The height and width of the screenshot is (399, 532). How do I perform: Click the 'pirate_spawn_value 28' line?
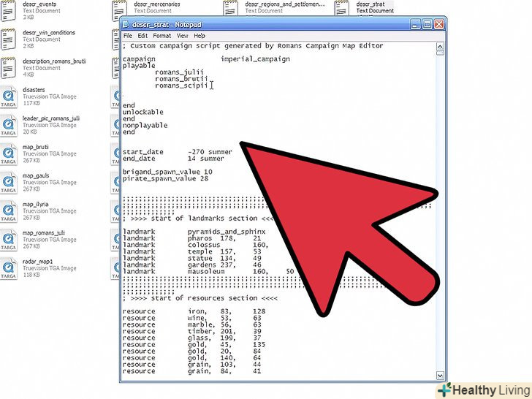click(165, 178)
